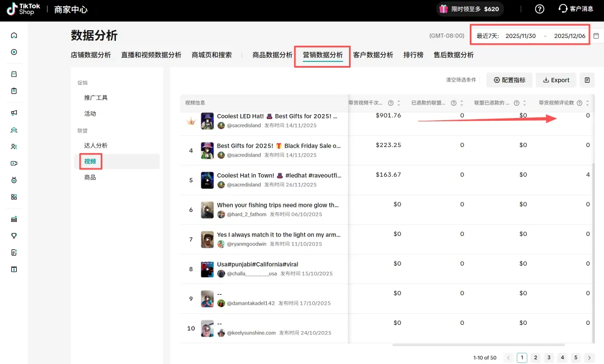Viewport: 604px width, 364px height.
Task: Click the video camera icon in sidebar
Action: click(14, 163)
